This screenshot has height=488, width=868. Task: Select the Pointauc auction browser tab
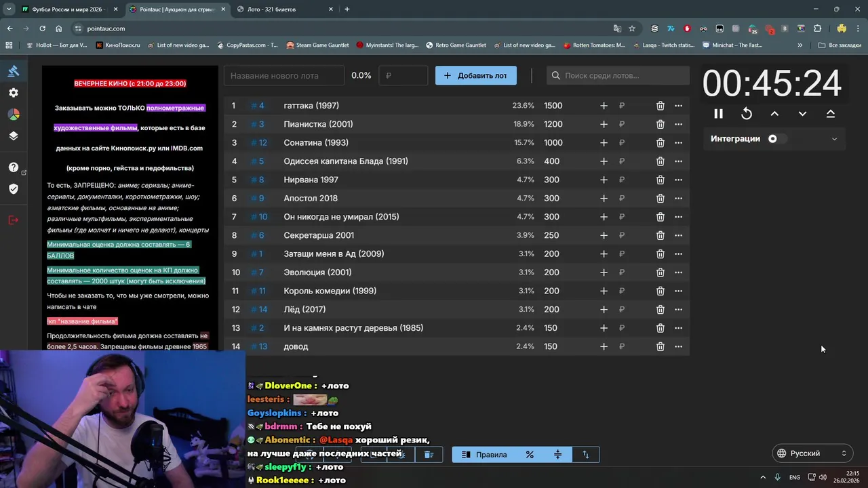coord(176,9)
